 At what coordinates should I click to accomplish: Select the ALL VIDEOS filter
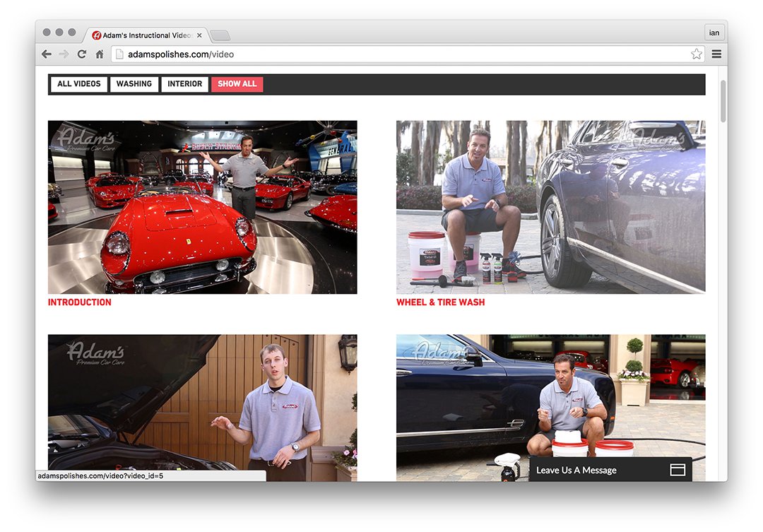coord(78,84)
